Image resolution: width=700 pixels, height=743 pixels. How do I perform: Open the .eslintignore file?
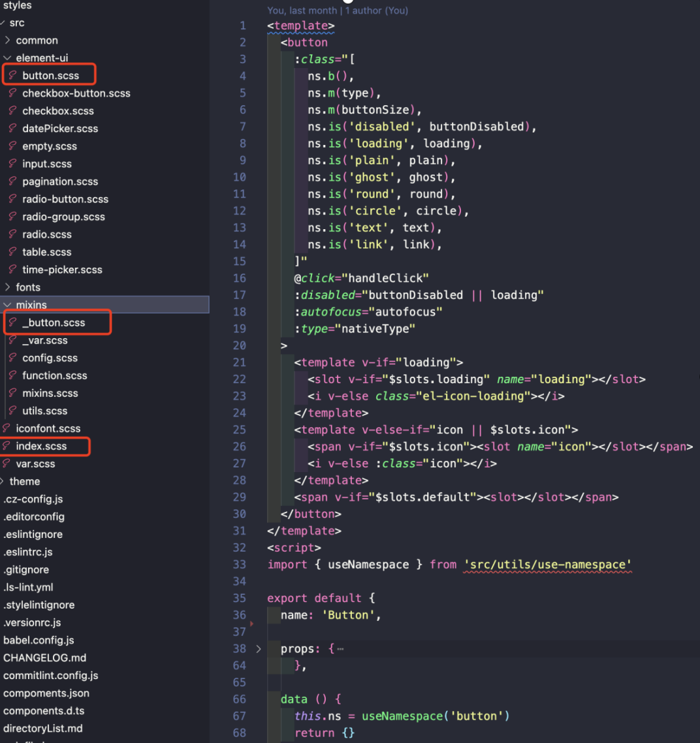coord(33,534)
